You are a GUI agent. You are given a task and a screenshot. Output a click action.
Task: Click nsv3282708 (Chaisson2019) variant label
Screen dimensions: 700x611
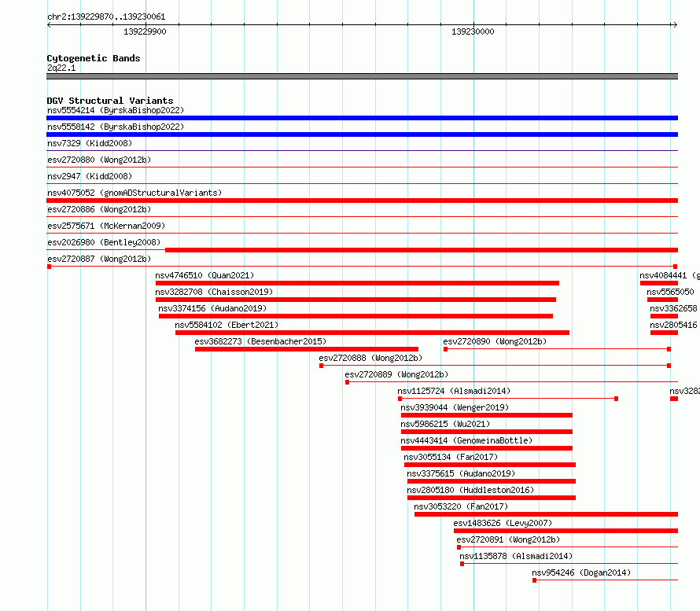214,292
